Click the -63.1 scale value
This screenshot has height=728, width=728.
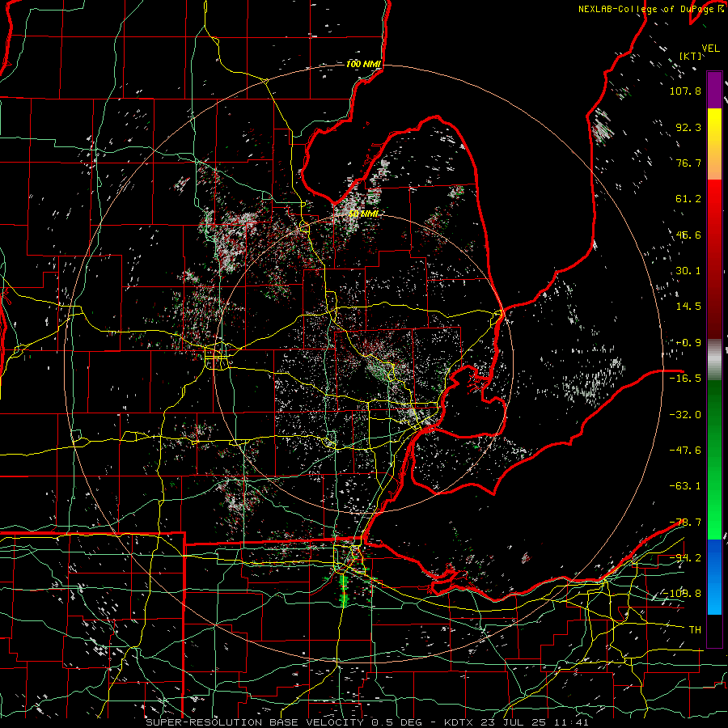click(685, 486)
